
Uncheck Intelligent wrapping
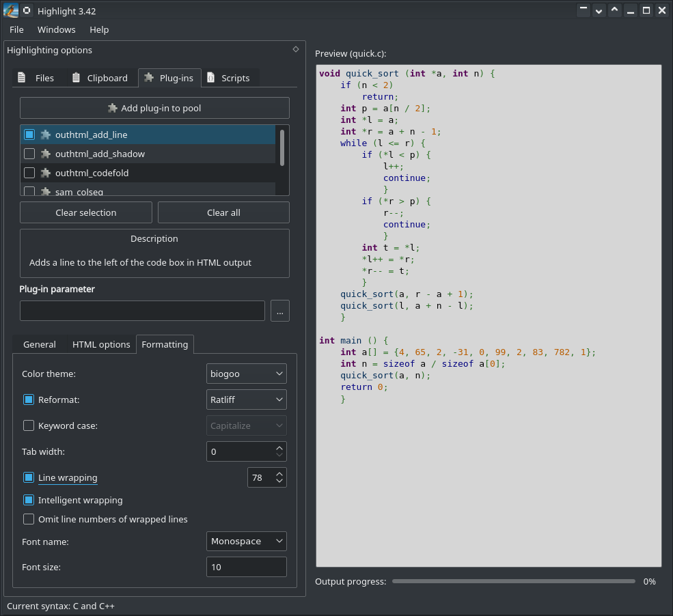[28, 500]
